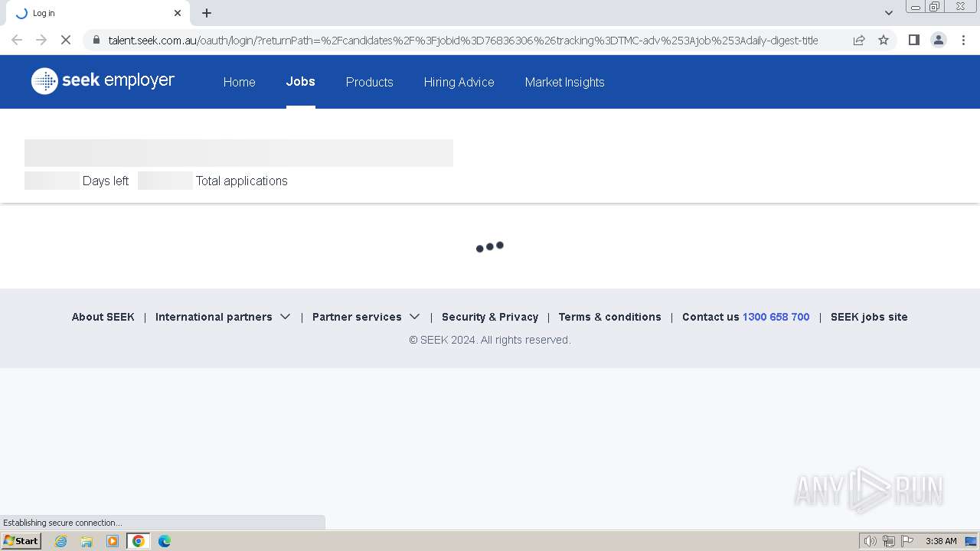Toggle the browser side panel

(913, 40)
